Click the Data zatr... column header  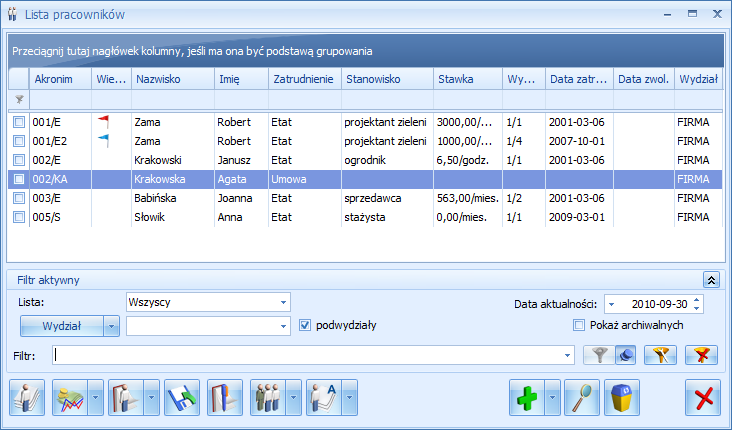579,79
